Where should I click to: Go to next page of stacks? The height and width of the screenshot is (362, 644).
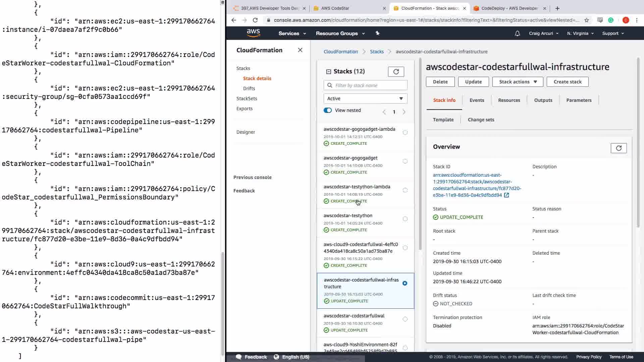tap(404, 112)
